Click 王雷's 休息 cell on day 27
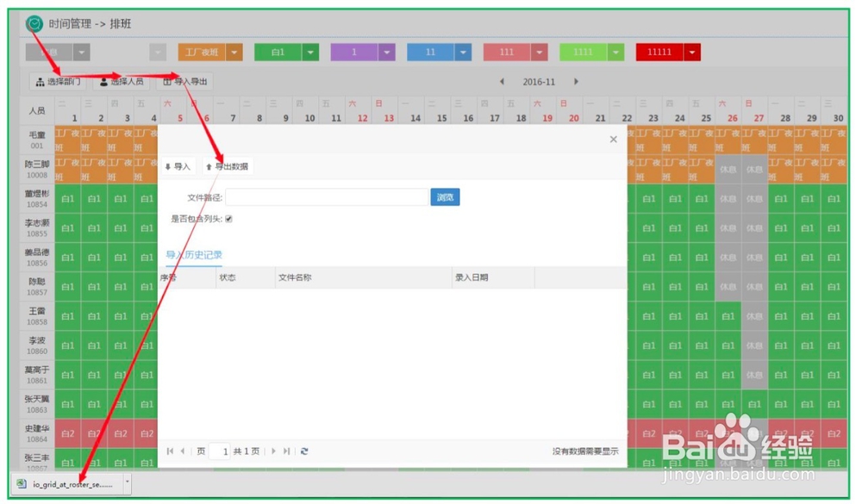The height and width of the screenshot is (504, 862). (x=755, y=316)
